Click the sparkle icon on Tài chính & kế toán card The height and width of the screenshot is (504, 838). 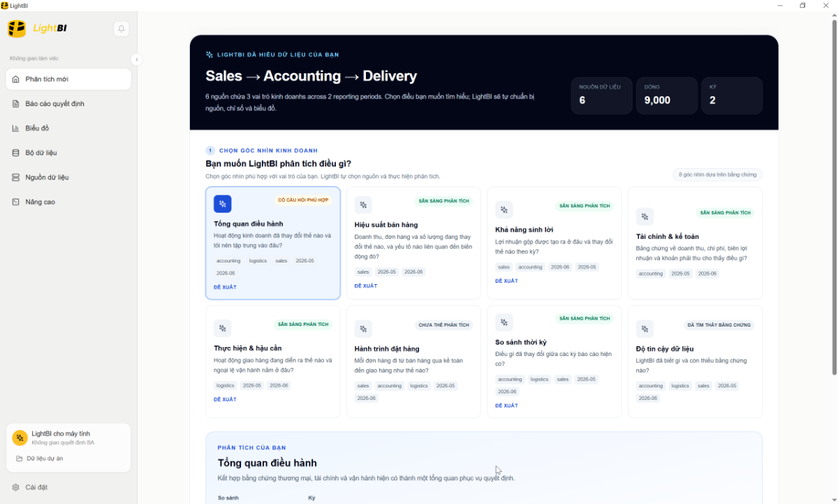645,216
